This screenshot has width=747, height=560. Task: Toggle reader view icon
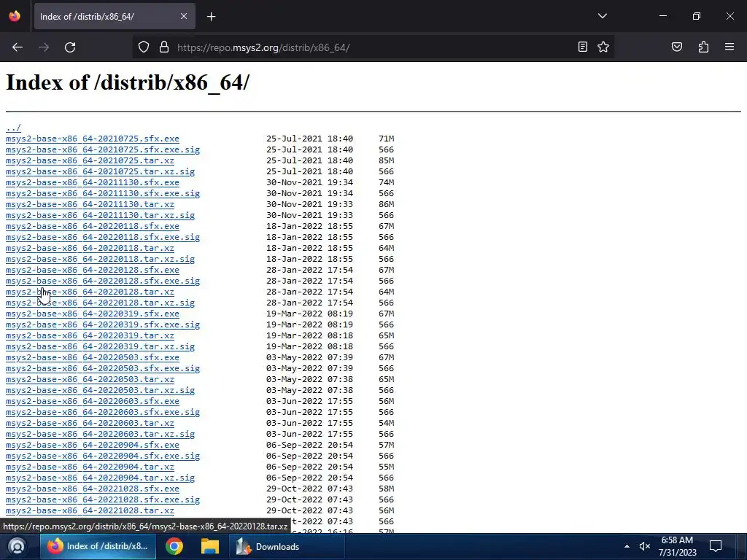click(583, 47)
